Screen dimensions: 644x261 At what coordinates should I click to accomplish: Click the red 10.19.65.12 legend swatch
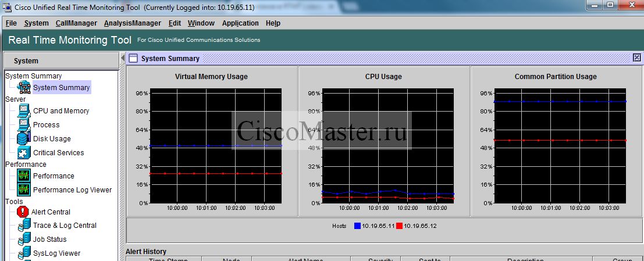click(x=399, y=226)
